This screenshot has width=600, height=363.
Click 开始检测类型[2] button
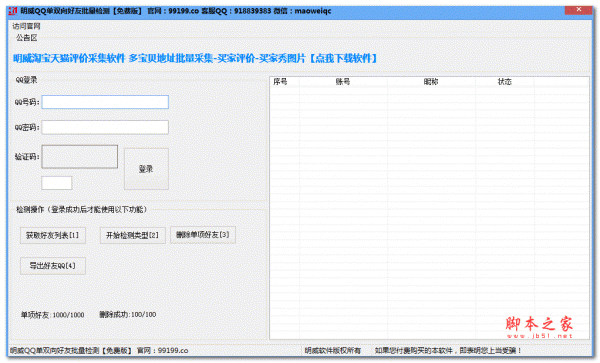132,235
